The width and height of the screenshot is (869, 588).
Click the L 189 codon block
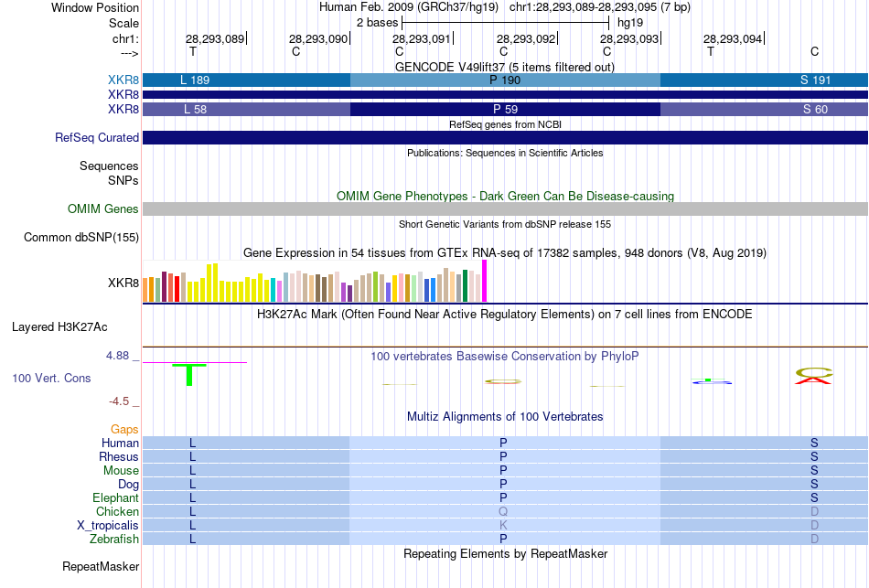[247, 80]
